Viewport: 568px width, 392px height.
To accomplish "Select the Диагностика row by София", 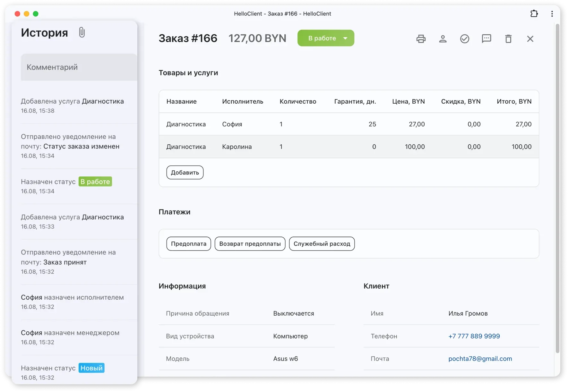I will (349, 124).
